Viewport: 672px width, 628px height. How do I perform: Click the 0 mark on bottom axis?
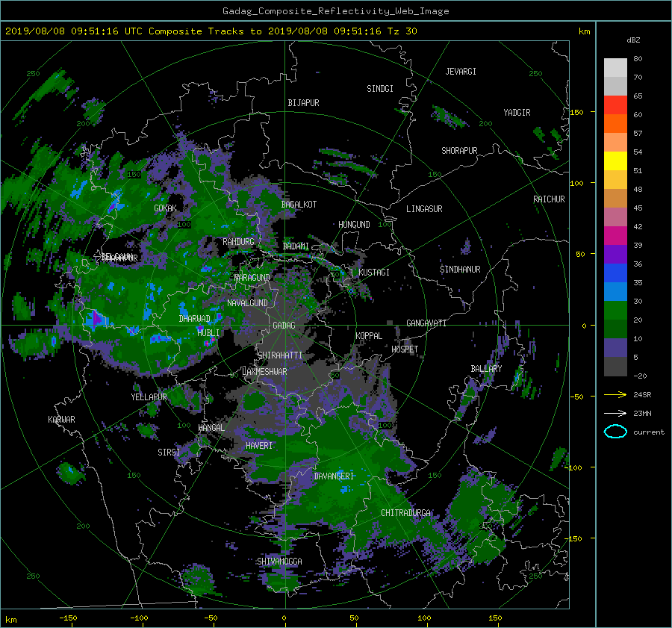tap(284, 618)
